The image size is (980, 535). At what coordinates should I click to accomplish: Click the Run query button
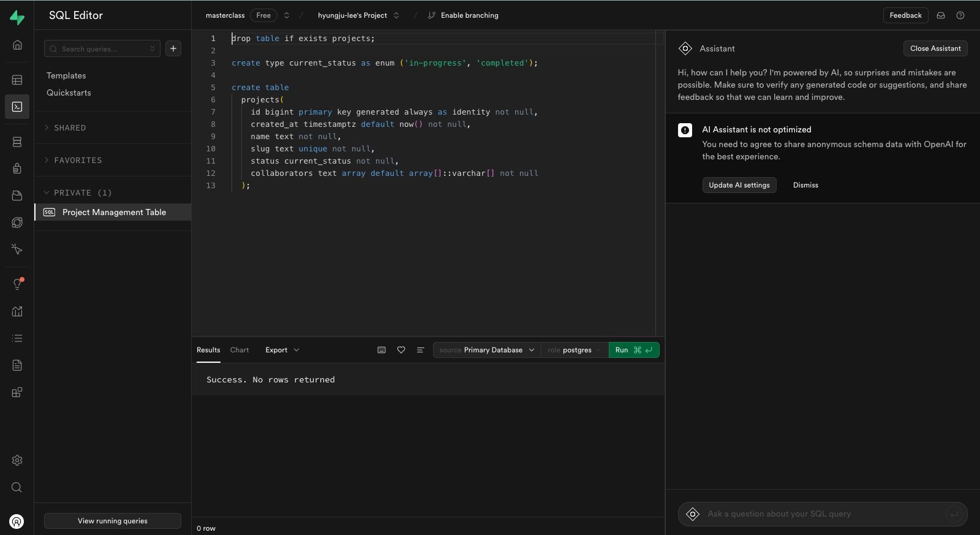634,350
